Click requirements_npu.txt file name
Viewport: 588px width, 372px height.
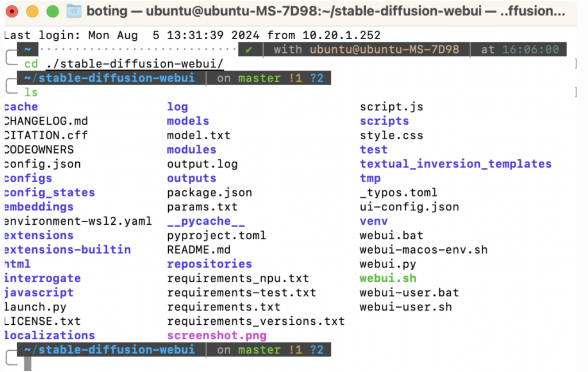coord(238,278)
